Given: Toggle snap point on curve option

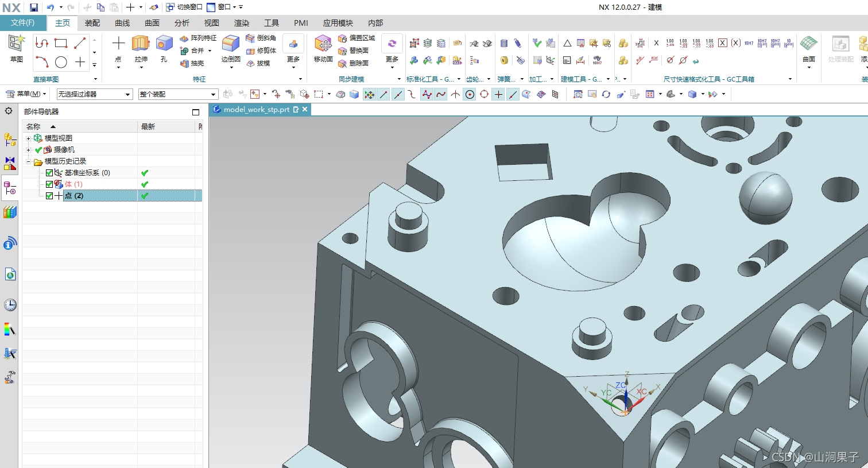Looking at the screenshot, I should click(513, 94).
